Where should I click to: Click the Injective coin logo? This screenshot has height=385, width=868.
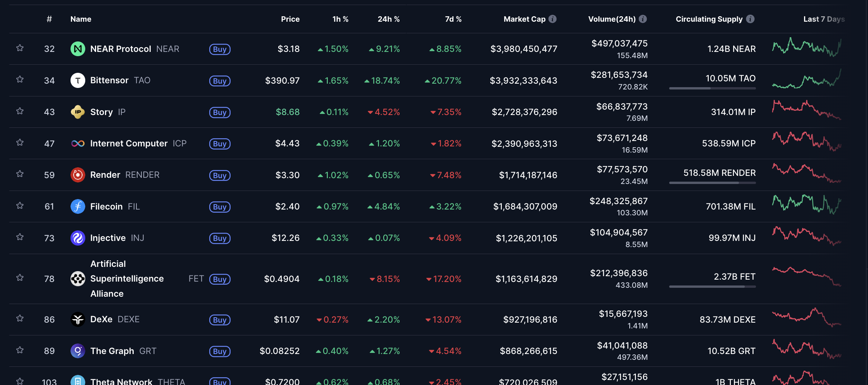click(78, 238)
